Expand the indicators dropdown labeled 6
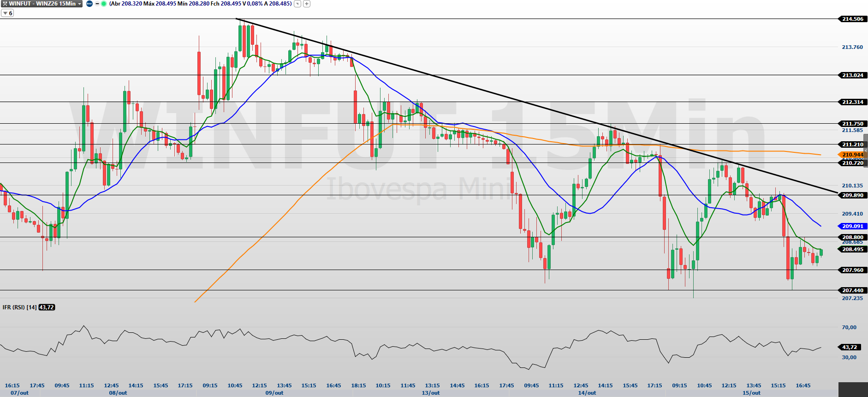868x397 pixels. [x=7, y=13]
